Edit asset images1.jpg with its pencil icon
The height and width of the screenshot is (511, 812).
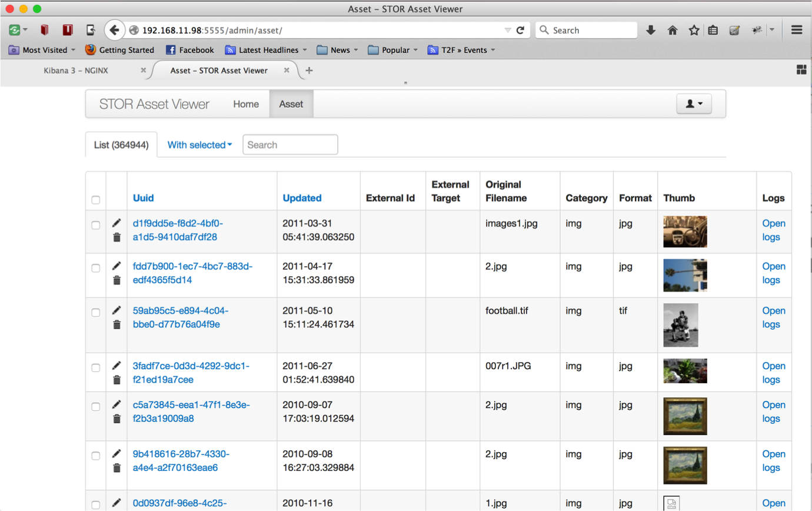(117, 223)
